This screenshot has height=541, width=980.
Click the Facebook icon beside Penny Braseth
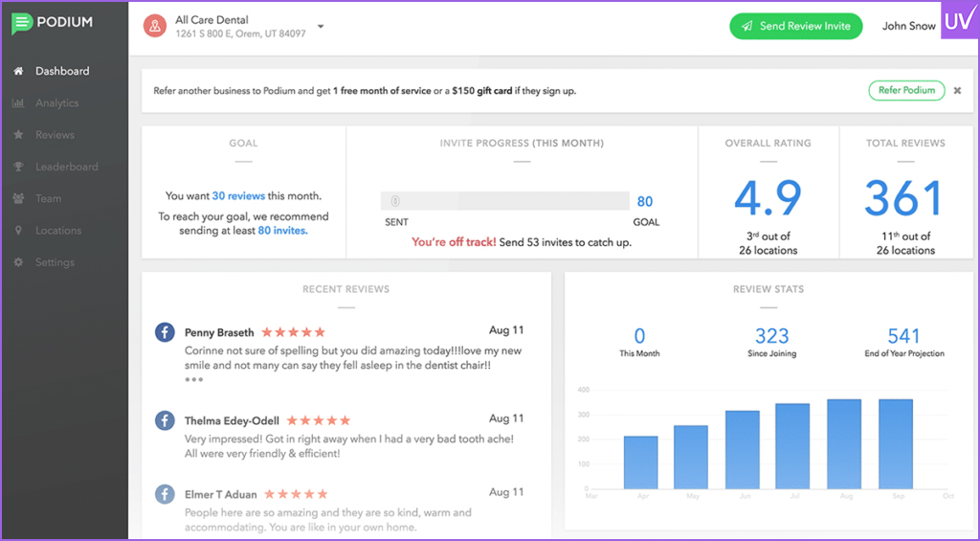pyautogui.click(x=165, y=332)
